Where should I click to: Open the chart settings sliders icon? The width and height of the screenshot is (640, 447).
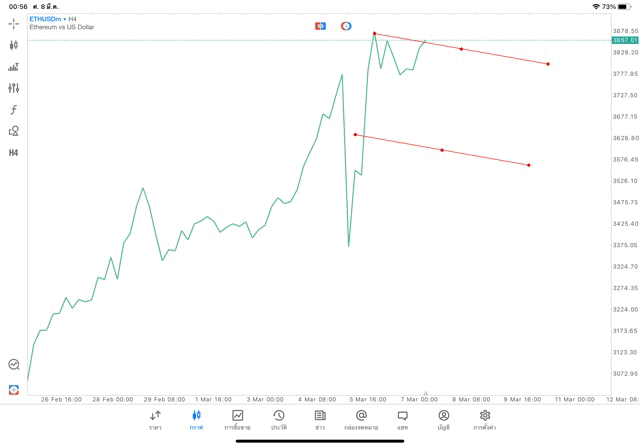[14, 88]
